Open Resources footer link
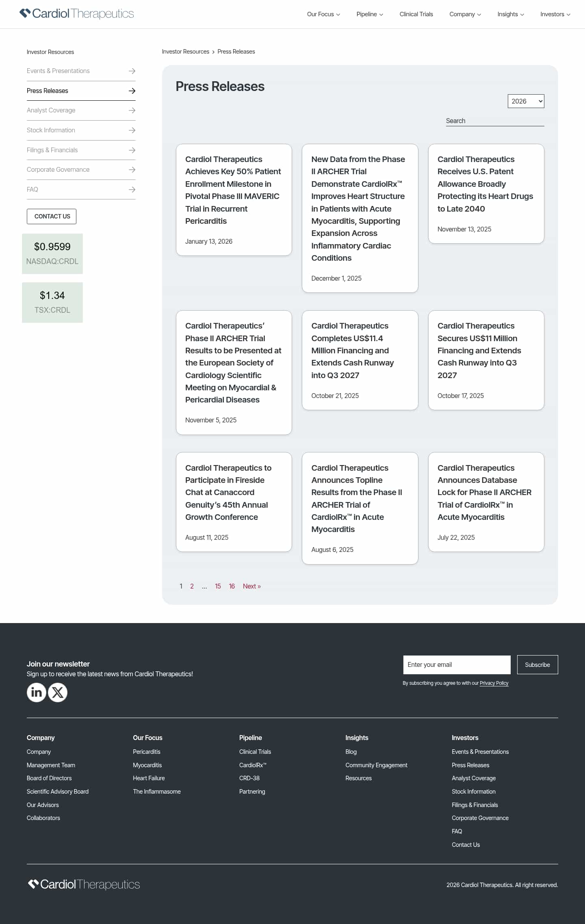Image resolution: width=585 pixels, height=924 pixels. (x=358, y=778)
